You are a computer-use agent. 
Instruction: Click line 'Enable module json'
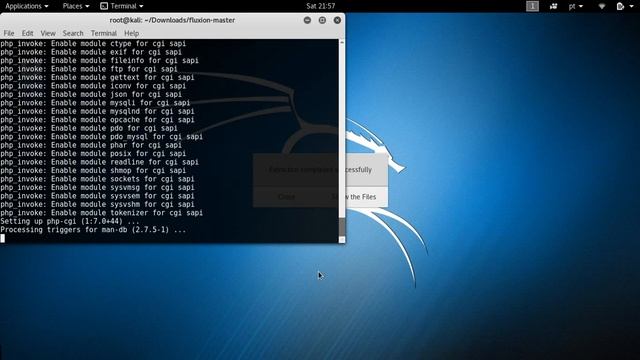[x=91, y=94]
